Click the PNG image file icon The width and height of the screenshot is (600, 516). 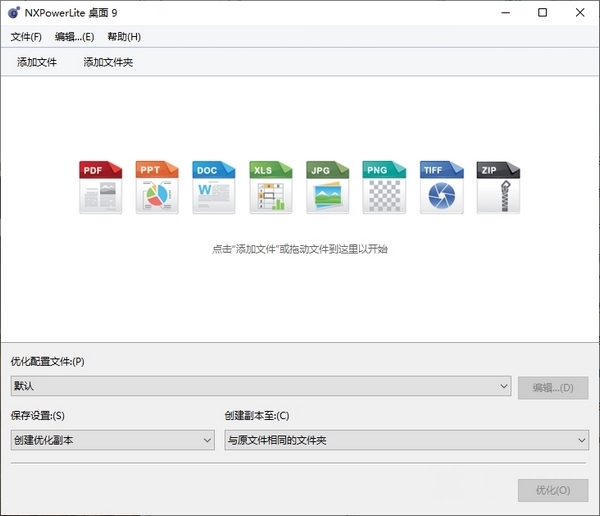point(384,187)
